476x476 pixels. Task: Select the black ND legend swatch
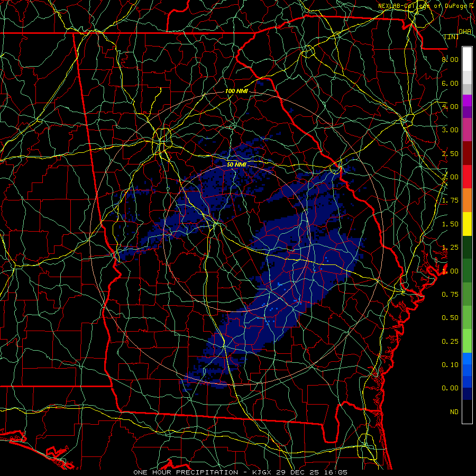[x=467, y=411]
